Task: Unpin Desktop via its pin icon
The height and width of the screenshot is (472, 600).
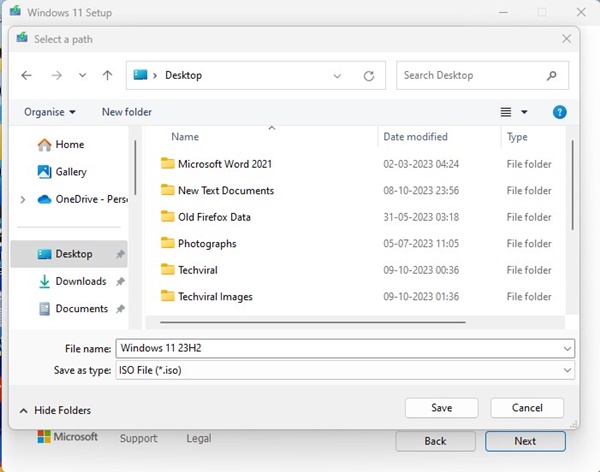Action: click(120, 254)
